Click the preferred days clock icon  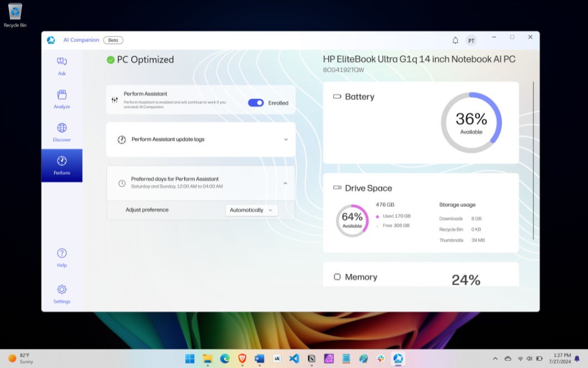pyautogui.click(x=122, y=183)
